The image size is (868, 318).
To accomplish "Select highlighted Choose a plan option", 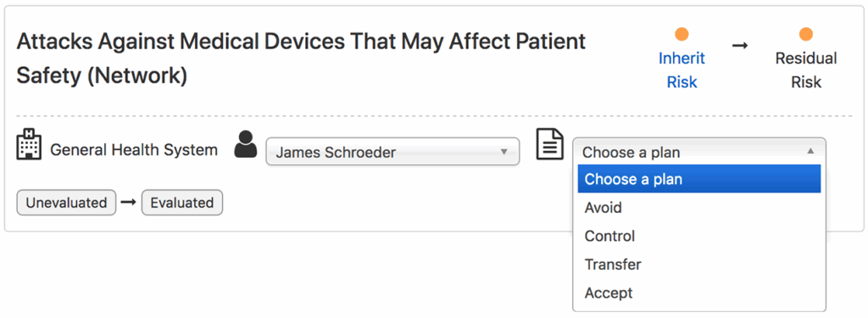I will coord(699,179).
